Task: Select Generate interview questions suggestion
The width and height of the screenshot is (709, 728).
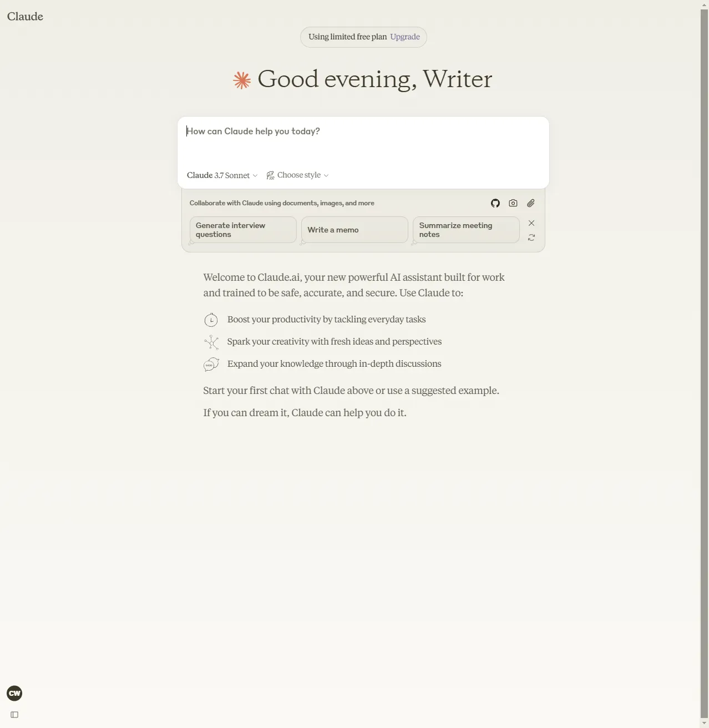Action: pyautogui.click(x=243, y=230)
